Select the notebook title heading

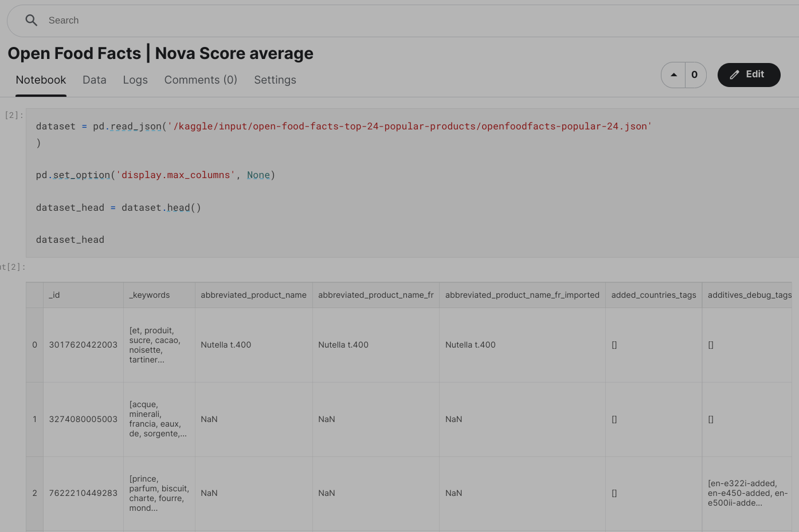click(x=160, y=53)
